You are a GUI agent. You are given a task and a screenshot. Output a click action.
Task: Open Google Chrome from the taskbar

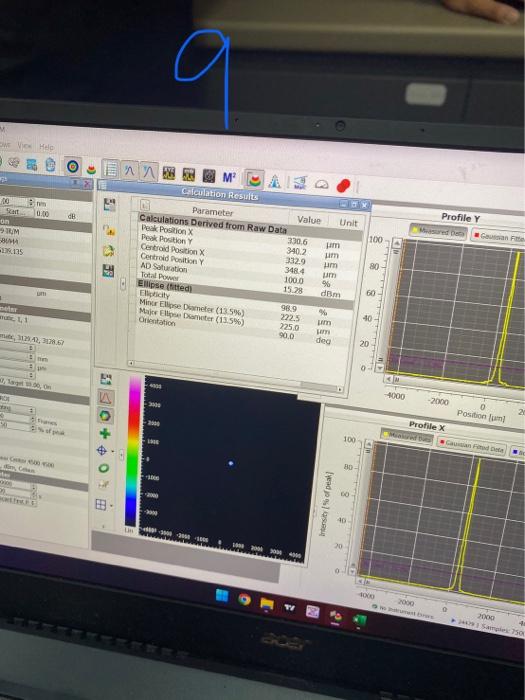[244, 599]
